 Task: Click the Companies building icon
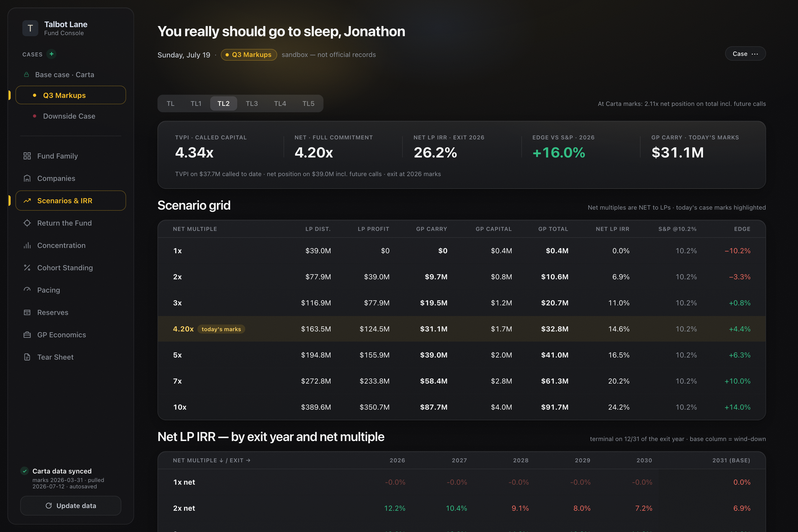27,178
